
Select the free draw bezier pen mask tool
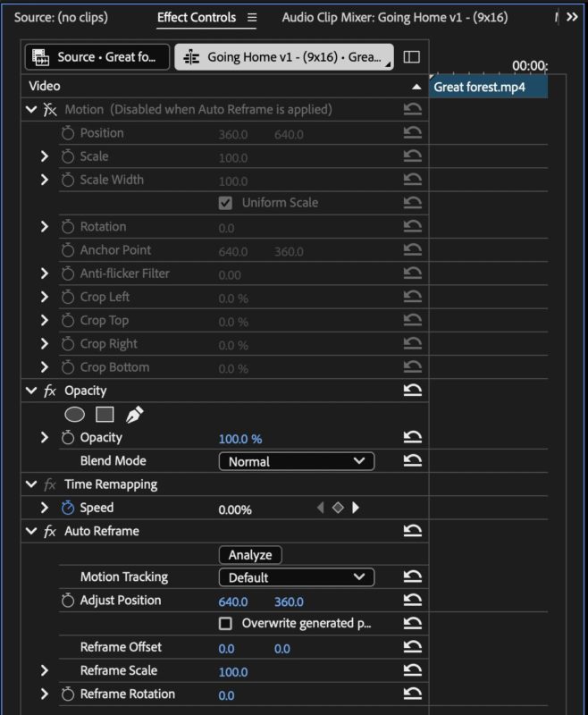click(x=134, y=415)
